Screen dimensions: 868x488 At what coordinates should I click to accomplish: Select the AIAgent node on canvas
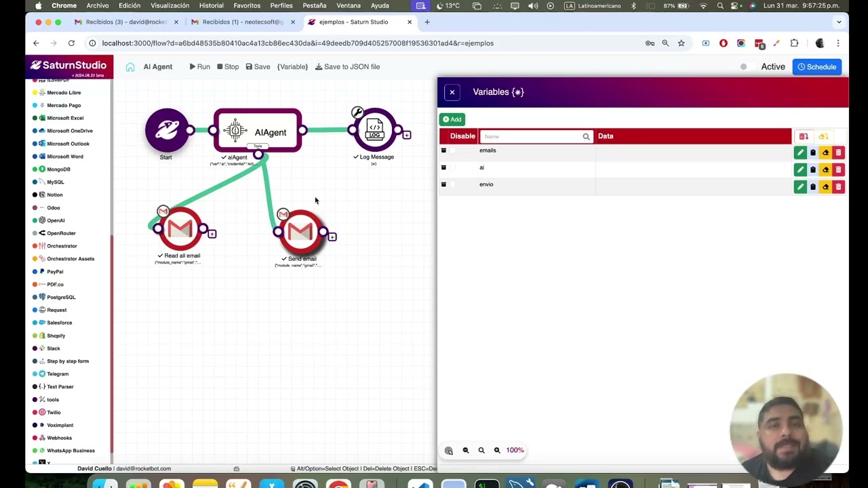(258, 131)
